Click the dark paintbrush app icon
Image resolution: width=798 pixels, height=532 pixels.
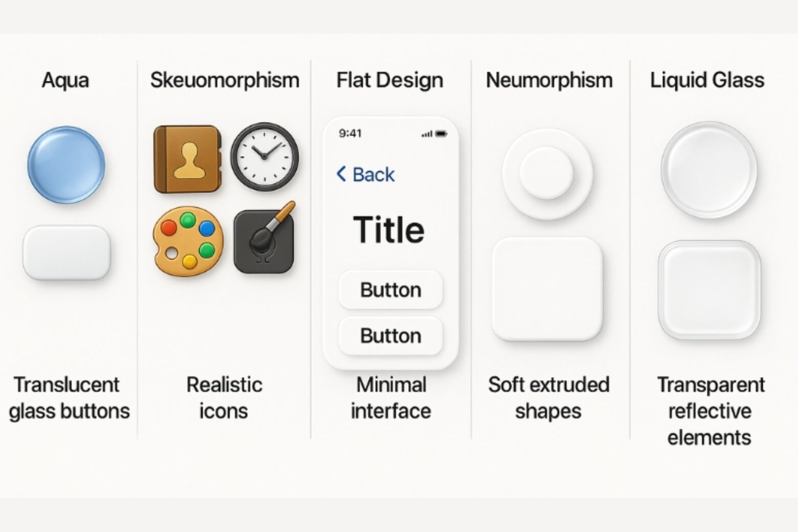point(264,240)
